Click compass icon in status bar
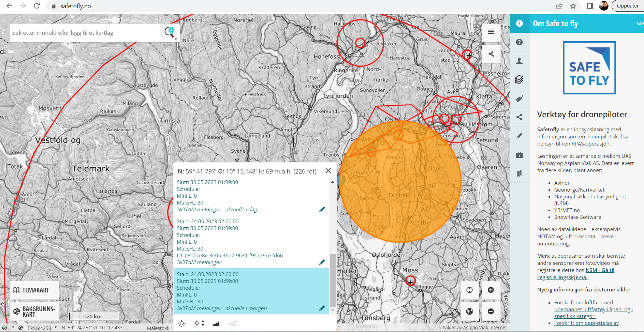The image size is (644, 332). point(4,328)
